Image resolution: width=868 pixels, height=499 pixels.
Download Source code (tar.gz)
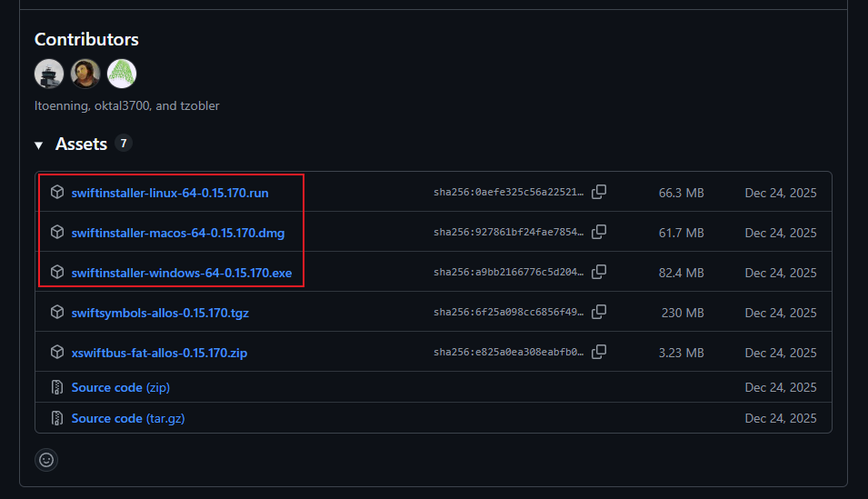pos(128,418)
